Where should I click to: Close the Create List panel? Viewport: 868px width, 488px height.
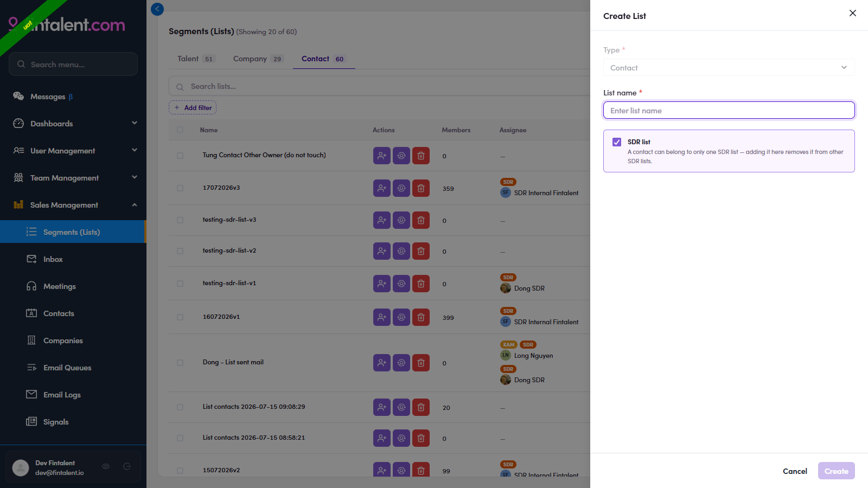tap(853, 13)
